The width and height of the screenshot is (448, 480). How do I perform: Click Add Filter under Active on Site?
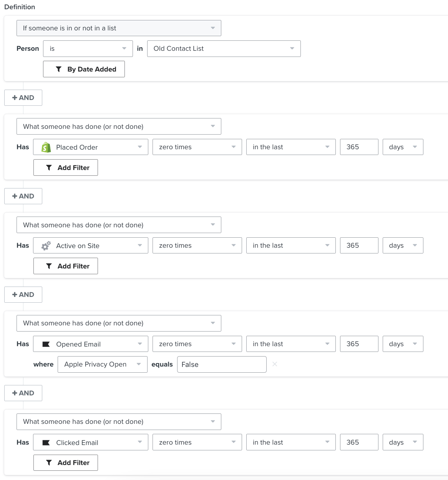(x=66, y=266)
